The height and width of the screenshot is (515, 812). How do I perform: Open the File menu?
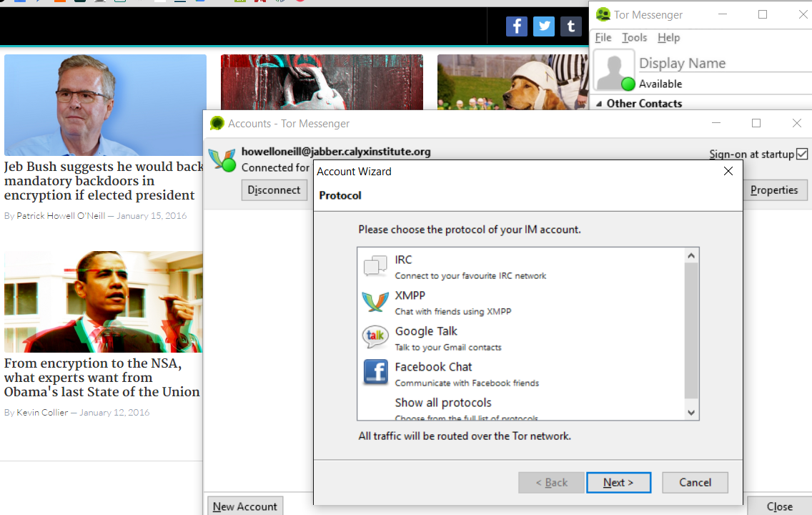603,38
